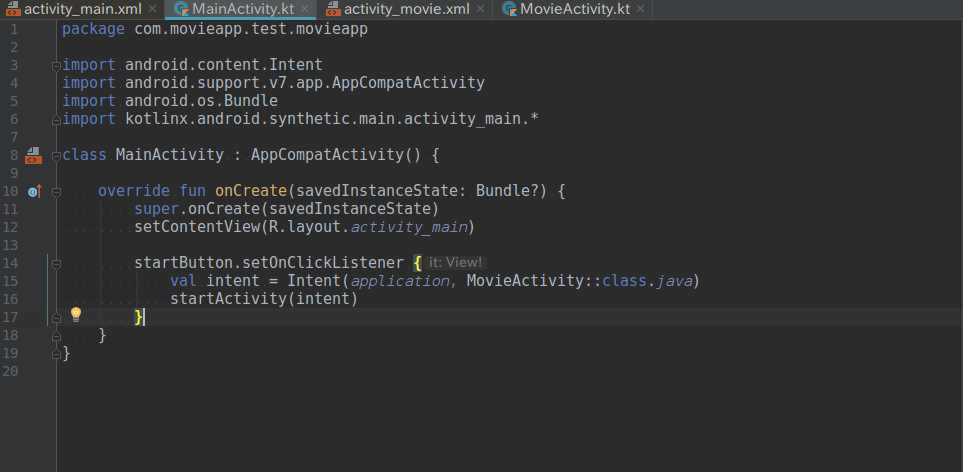Click line number 20 in the gutter
Image resolution: width=963 pixels, height=472 pixels.
coord(10,371)
